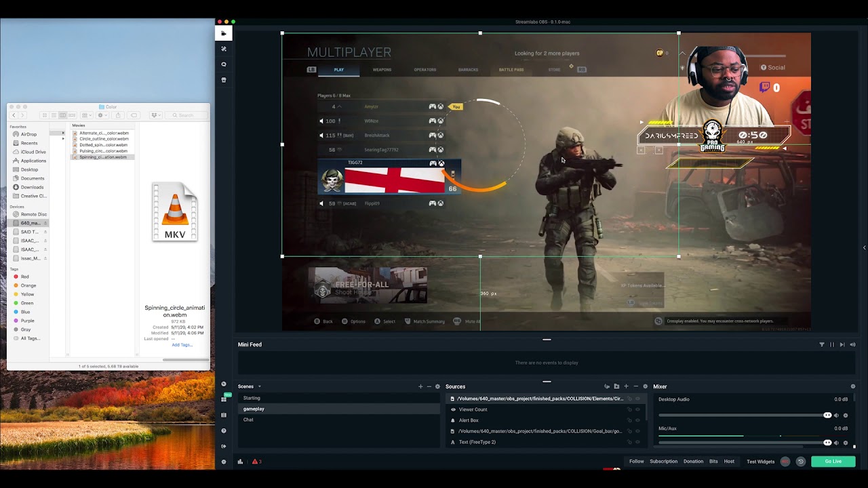Switch to the Chat scene
This screenshot has width=868, height=488.
coord(248,420)
